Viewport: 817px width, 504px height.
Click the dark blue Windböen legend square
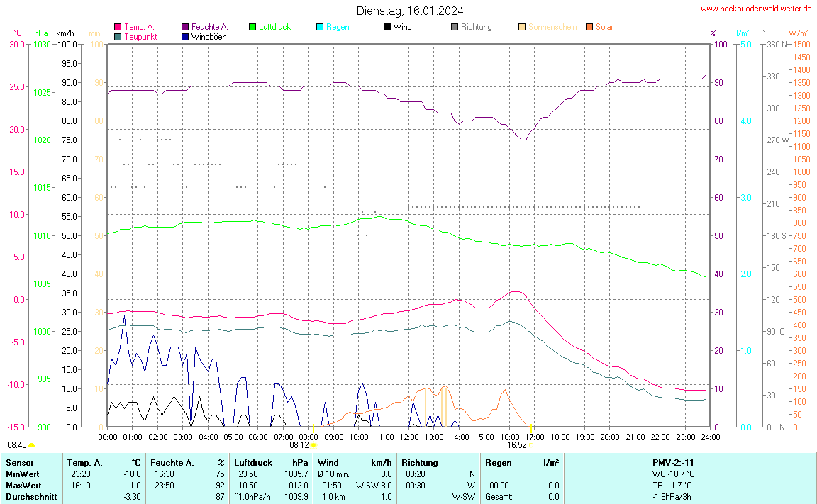186,37
